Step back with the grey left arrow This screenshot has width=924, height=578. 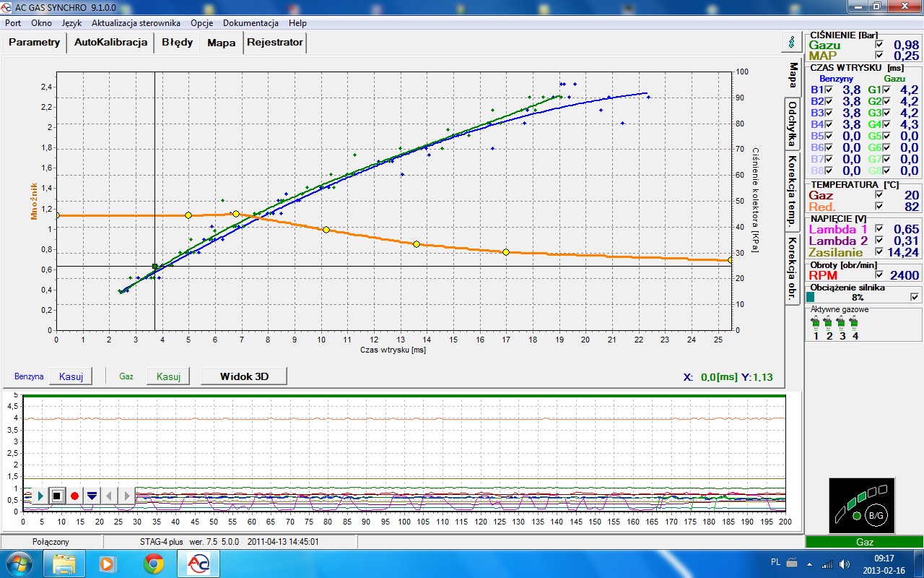(109, 496)
